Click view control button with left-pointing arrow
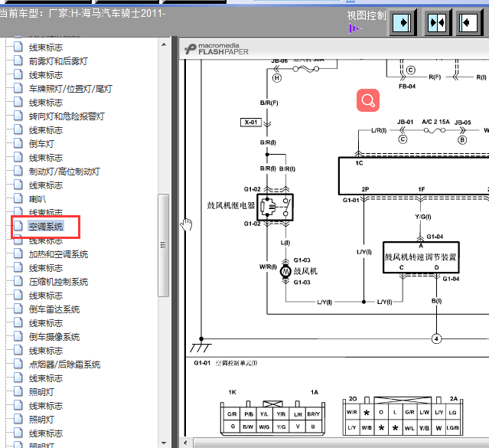 (x=469, y=22)
